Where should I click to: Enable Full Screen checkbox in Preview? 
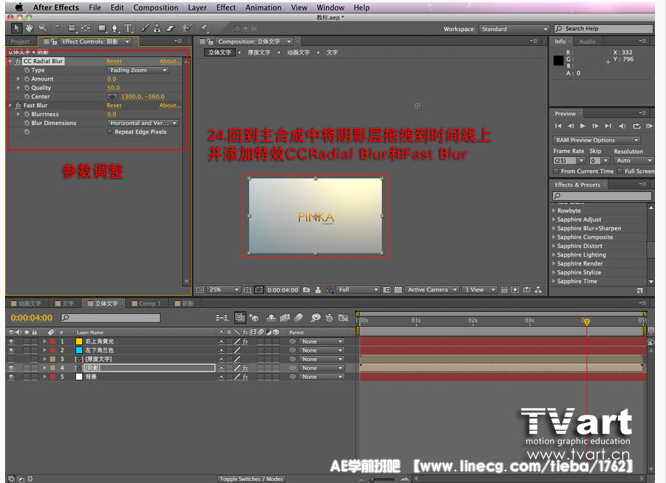(x=620, y=171)
